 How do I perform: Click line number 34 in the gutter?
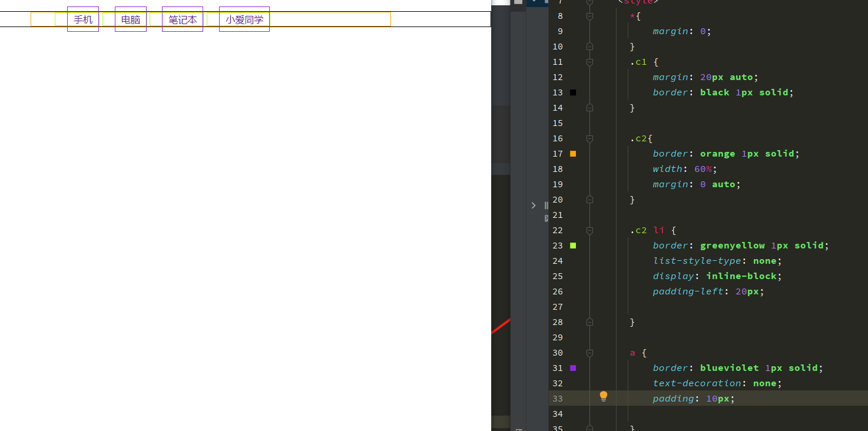click(557, 414)
